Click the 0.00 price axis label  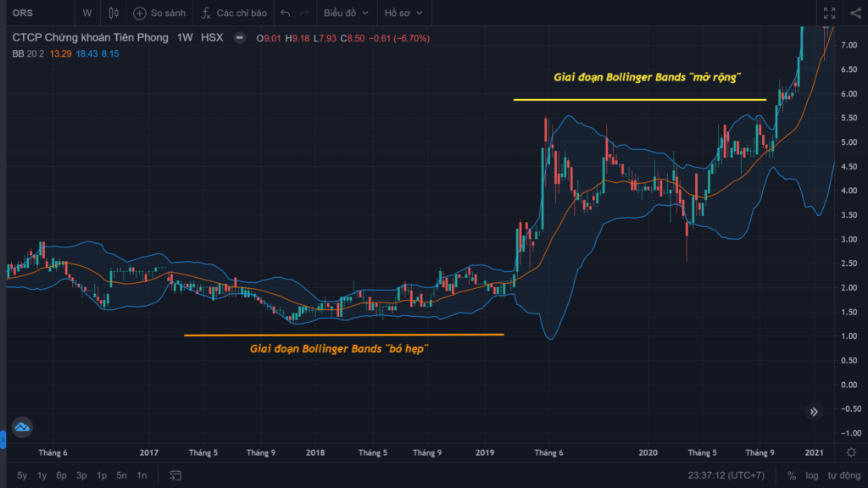tap(849, 385)
